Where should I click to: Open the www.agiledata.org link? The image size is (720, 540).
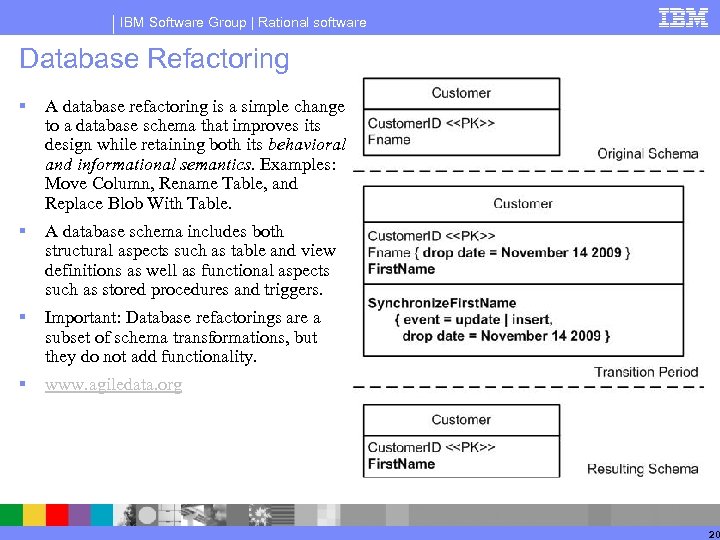pyautogui.click(x=113, y=385)
